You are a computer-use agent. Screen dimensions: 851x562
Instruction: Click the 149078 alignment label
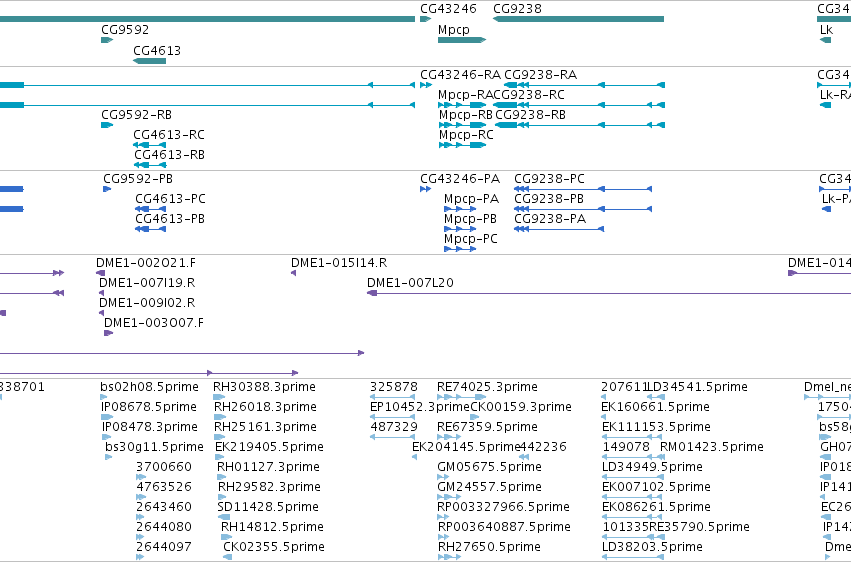click(x=626, y=448)
